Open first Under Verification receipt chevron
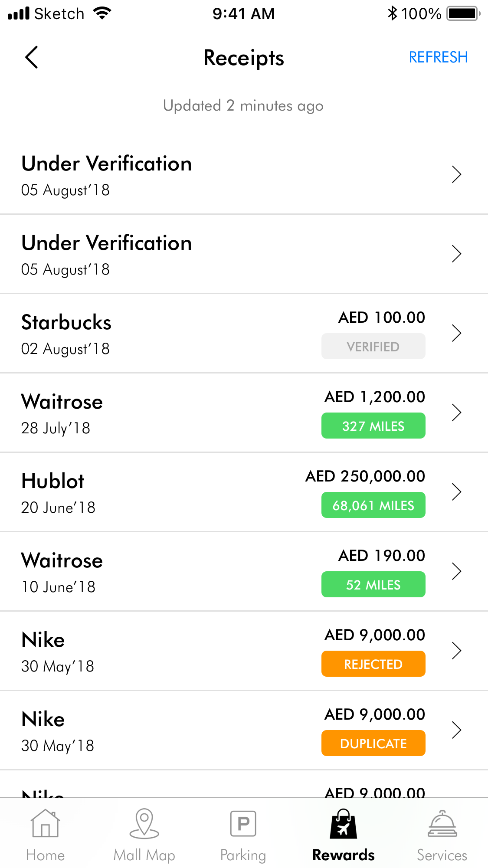The height and width of the screenshot is (868, 488). click(x=456, y=174)
